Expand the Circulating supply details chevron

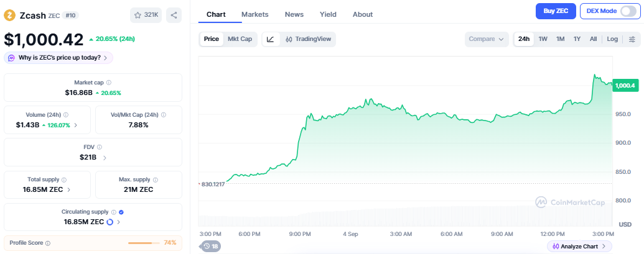click(x=119, y=222)
